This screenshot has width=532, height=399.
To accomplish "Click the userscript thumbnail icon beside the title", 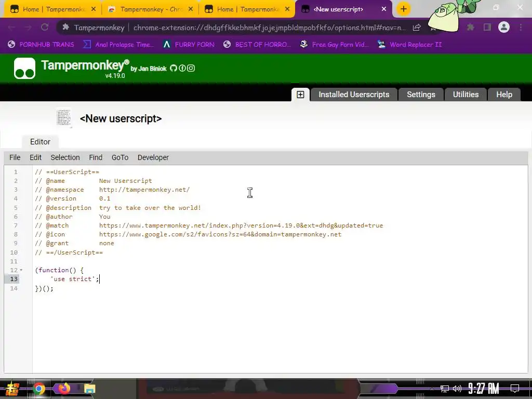I will [64, 118].
